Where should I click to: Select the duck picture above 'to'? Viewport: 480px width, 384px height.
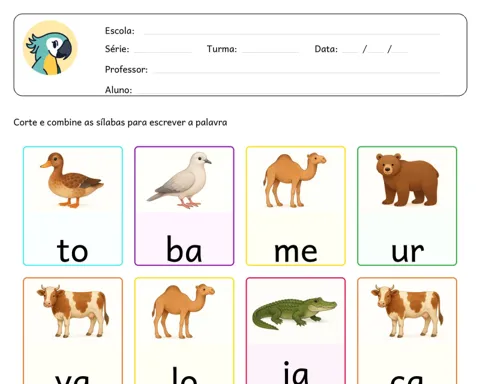(72, 180)
